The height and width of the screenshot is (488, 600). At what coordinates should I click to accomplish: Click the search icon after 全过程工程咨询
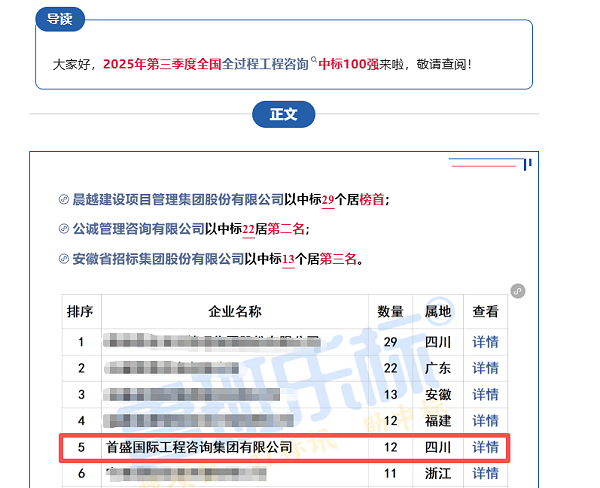coord(314,60)
